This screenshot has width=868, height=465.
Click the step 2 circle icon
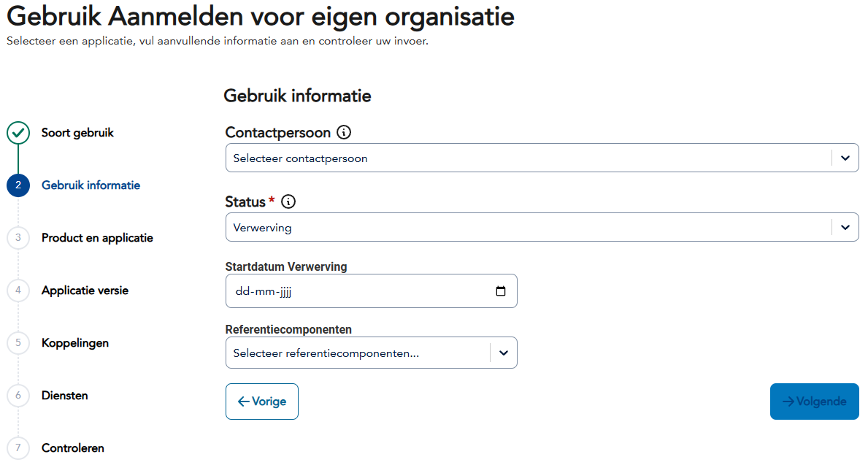coord(18,185)
